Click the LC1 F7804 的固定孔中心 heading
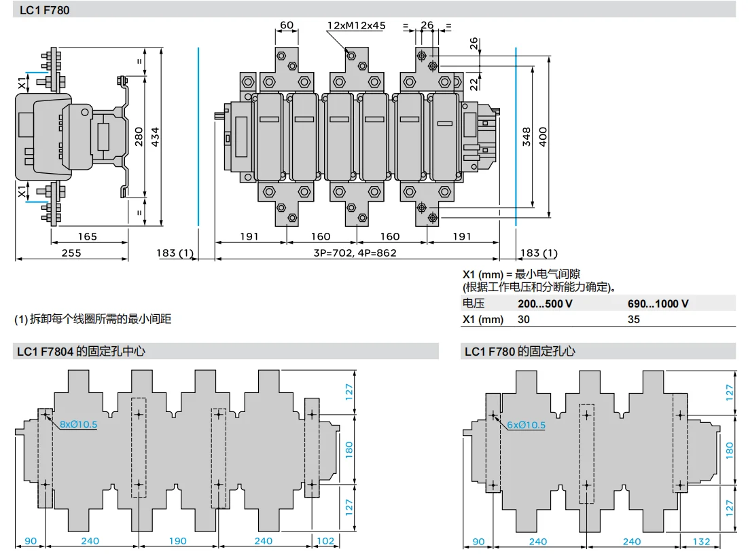Viewport: 748px width, 560px height. coord(81,351)
